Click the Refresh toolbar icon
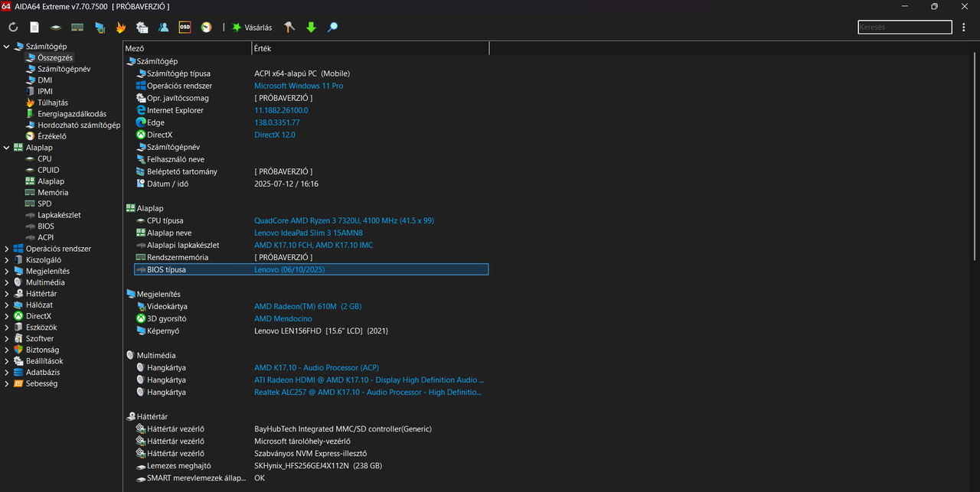This screenshot has width=980, height=492. 13,27
